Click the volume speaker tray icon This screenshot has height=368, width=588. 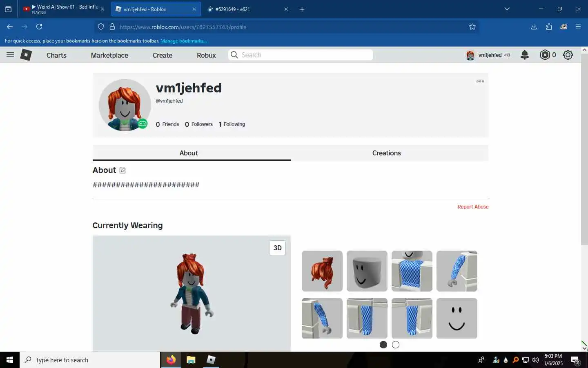click(x=535, y=360)
